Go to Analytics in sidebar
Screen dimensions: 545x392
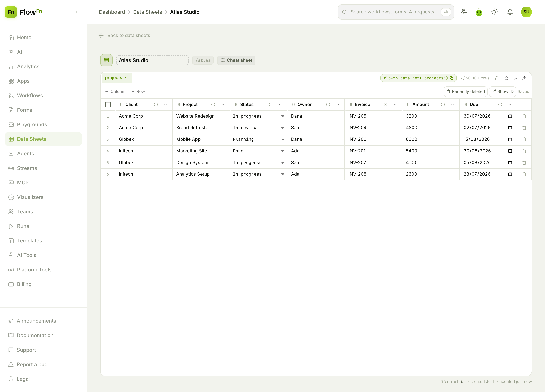(x=43, y=66)
